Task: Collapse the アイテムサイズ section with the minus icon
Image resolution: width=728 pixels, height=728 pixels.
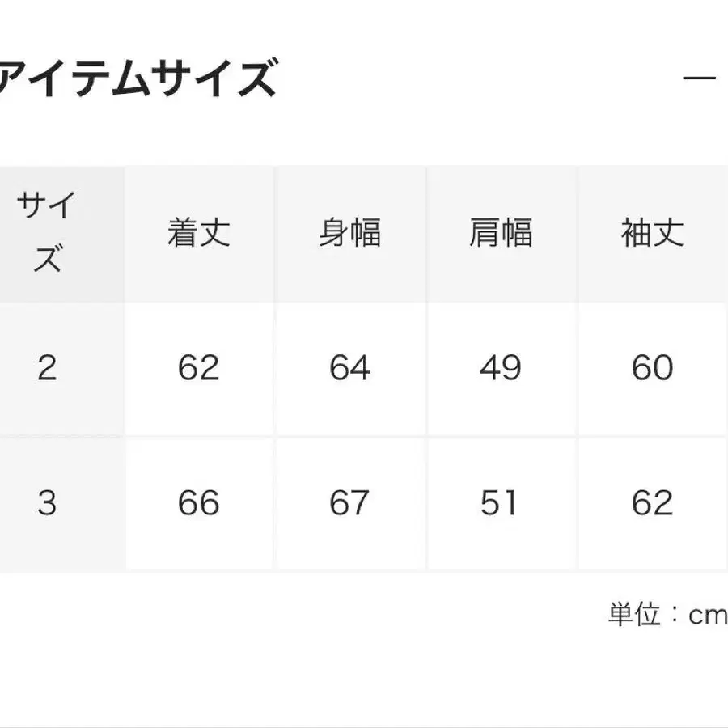Action: click(699, 78)
